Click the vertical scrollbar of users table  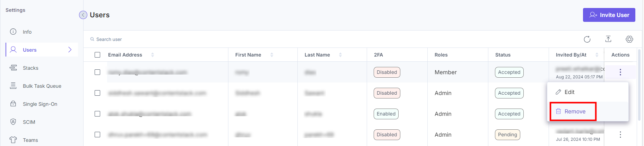[x=639, y=87]
